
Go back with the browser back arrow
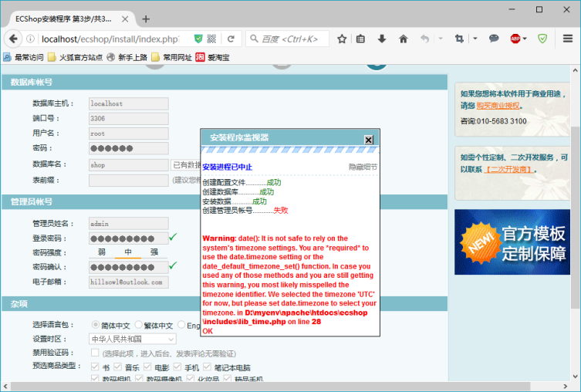point(13,39)
